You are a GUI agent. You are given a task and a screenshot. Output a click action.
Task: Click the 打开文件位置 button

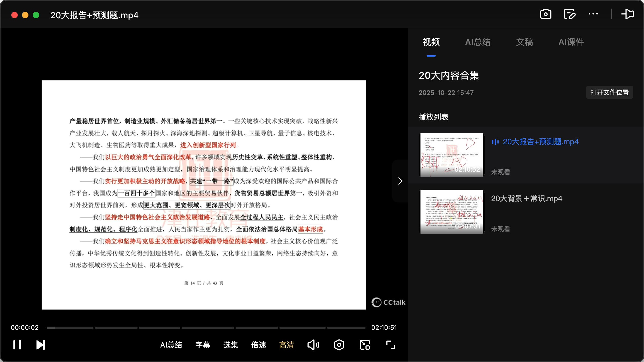point(609,92)
